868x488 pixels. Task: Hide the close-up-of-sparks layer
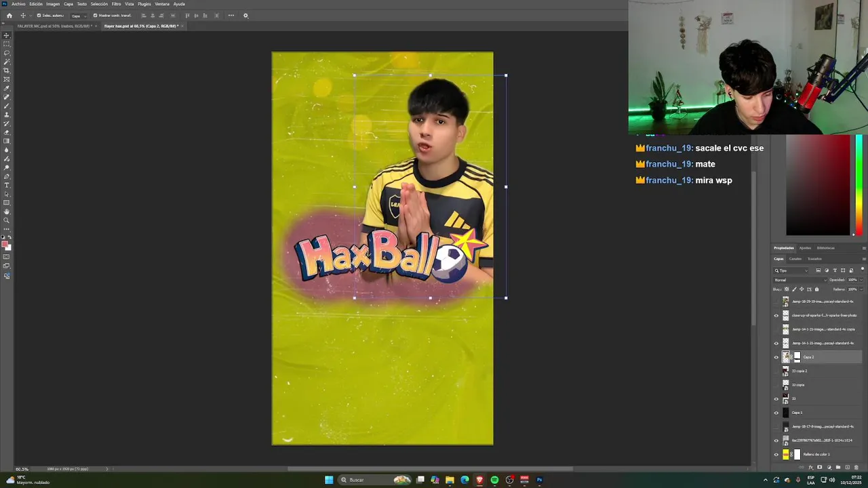(x=776, y=315)
